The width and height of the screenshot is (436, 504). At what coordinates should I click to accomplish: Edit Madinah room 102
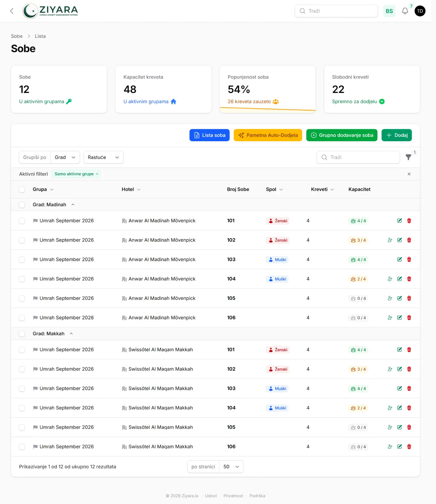(400, 240)
